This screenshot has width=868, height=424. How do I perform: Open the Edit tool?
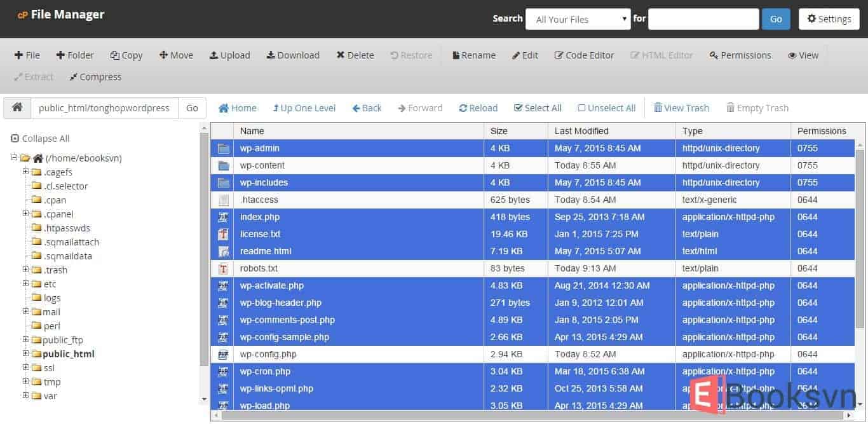(526, 55)
